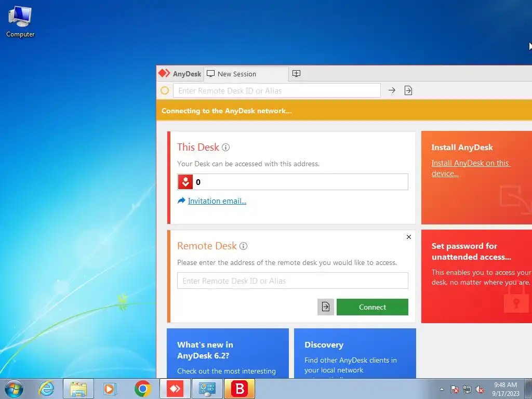The image size is (532, 399).
Task: Open 'Install AnyDesk on this device' link
Action: 471,168
